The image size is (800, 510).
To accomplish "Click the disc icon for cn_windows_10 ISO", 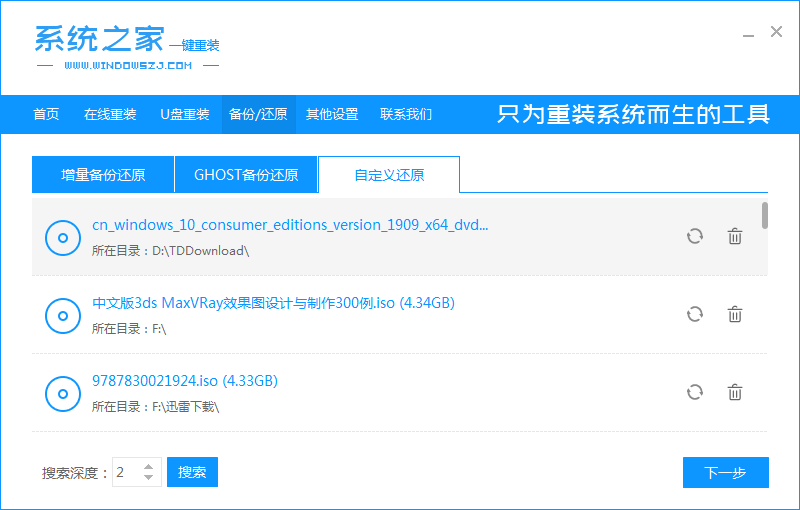I will 63,238.
